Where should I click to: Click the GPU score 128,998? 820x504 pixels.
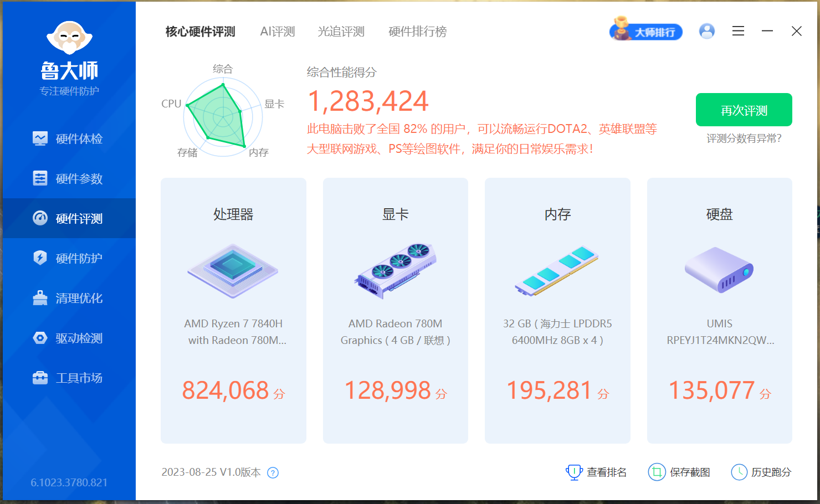[388, 390]
